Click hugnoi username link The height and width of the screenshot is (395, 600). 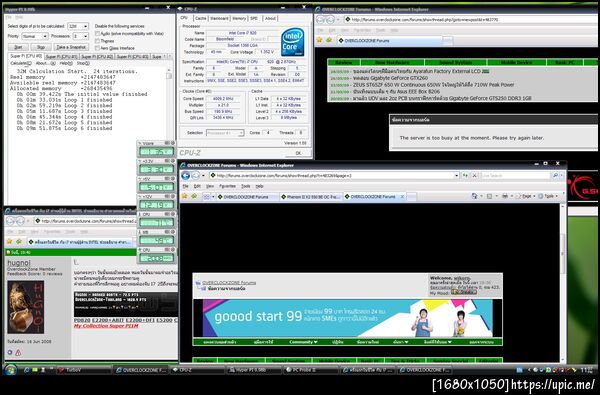(x=19, y=263)
